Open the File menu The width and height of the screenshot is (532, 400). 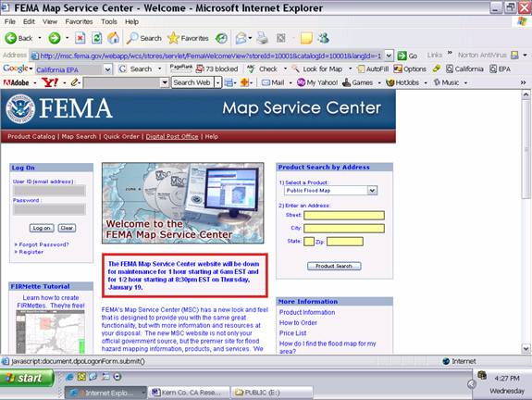[10, 21]
